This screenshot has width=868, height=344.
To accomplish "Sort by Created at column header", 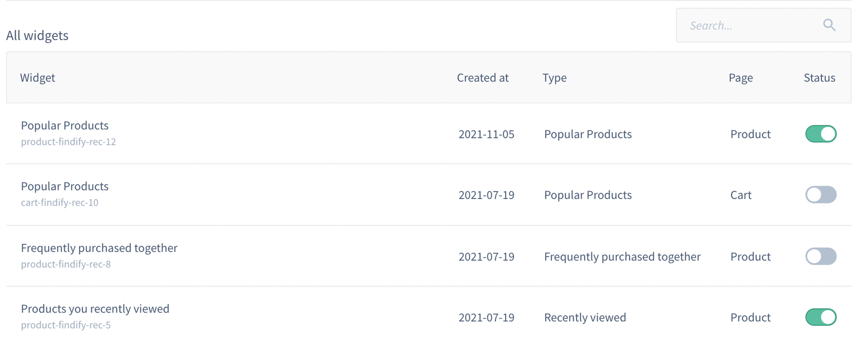I will (x=482, y=78).
